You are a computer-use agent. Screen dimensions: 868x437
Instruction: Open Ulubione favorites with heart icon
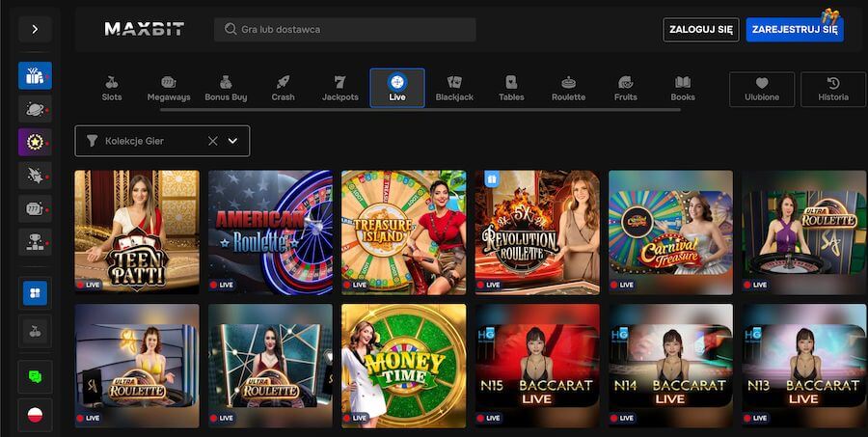762,89
